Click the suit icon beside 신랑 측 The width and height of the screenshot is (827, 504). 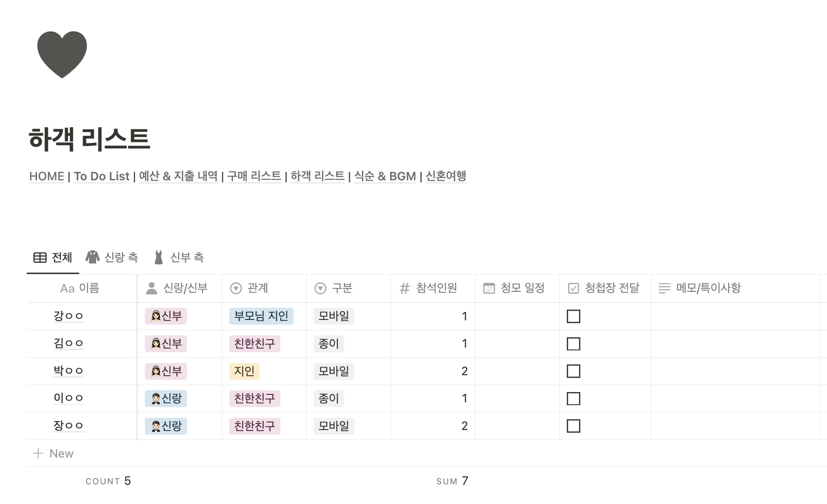(x=92, y=257)
